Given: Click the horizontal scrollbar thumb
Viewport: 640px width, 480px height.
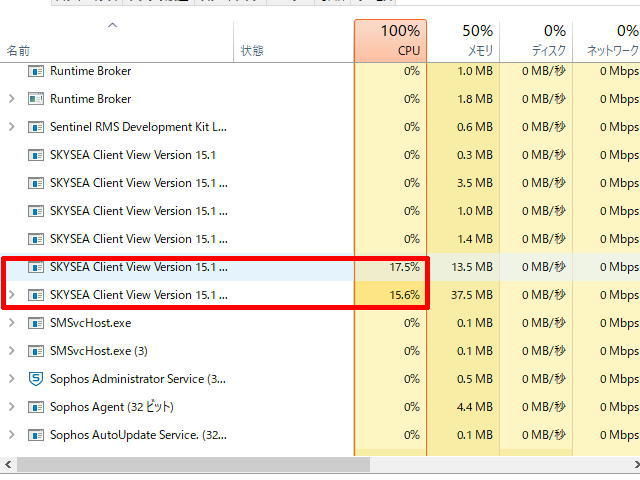Looking at the screenshot, I should 193,464.
